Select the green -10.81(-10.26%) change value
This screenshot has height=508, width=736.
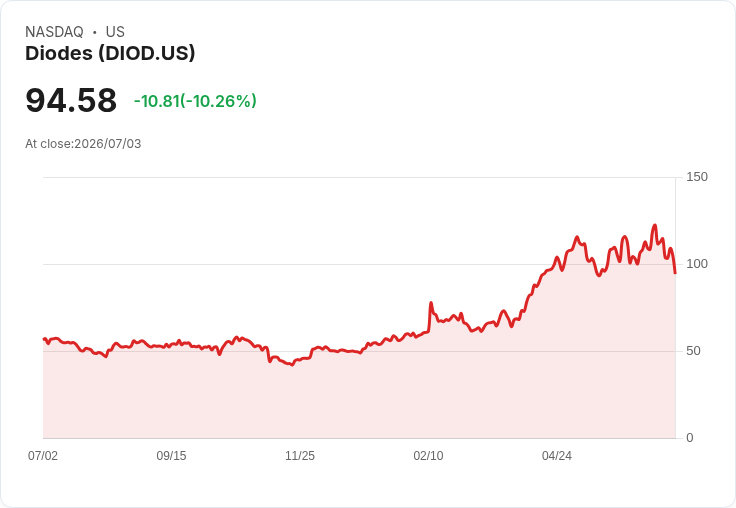(x=195, y=101)
